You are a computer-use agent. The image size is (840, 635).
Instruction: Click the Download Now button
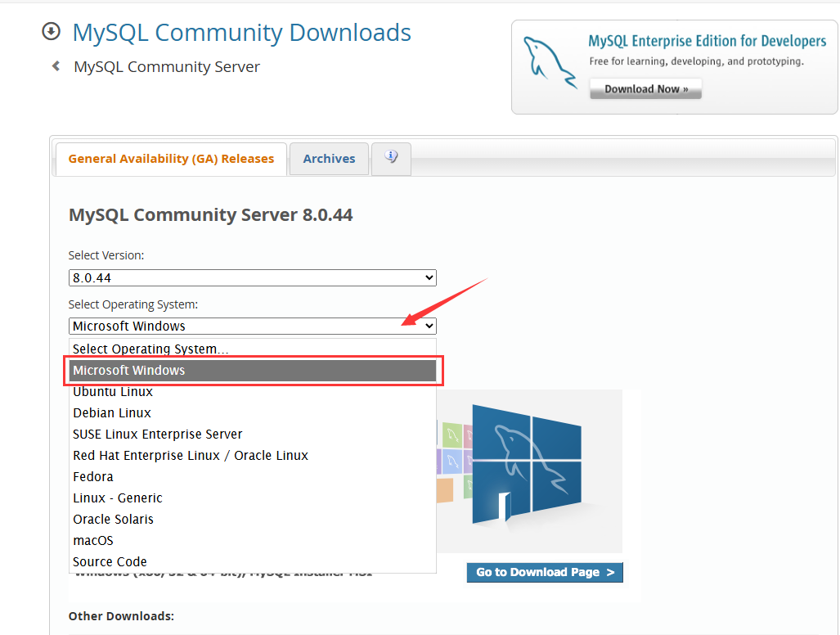tap(645, 89)
